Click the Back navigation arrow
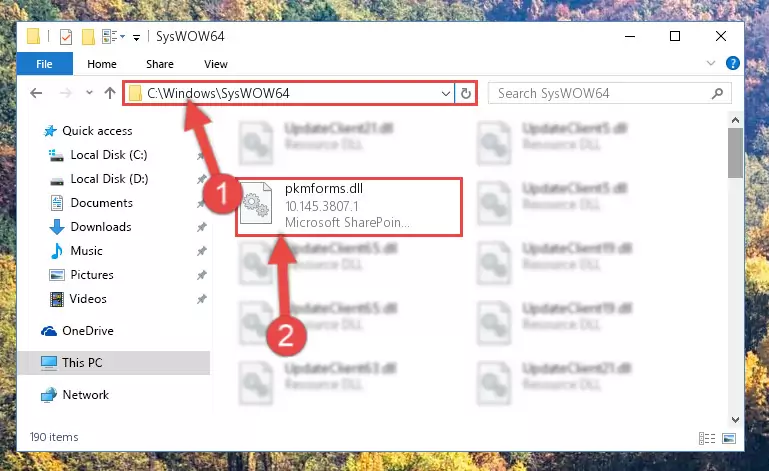This screenshot has height=471, width=769. (x=36, y=93)
